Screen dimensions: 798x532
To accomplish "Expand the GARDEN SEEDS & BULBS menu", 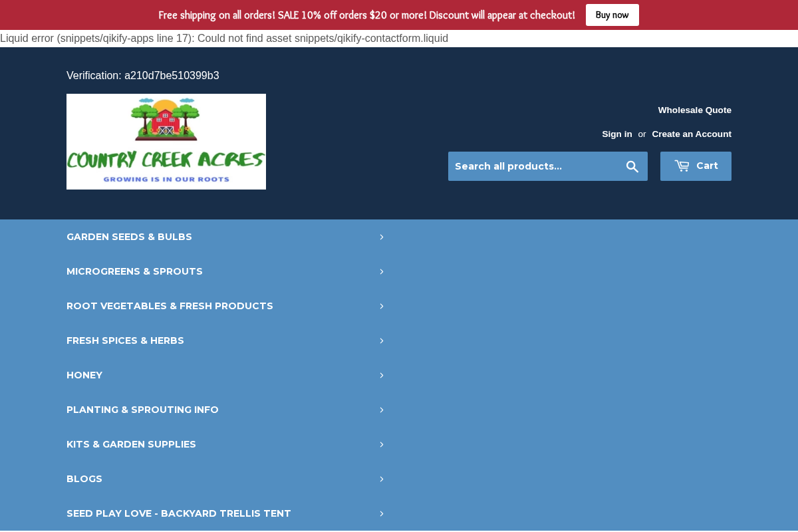I will pos(226,236).
